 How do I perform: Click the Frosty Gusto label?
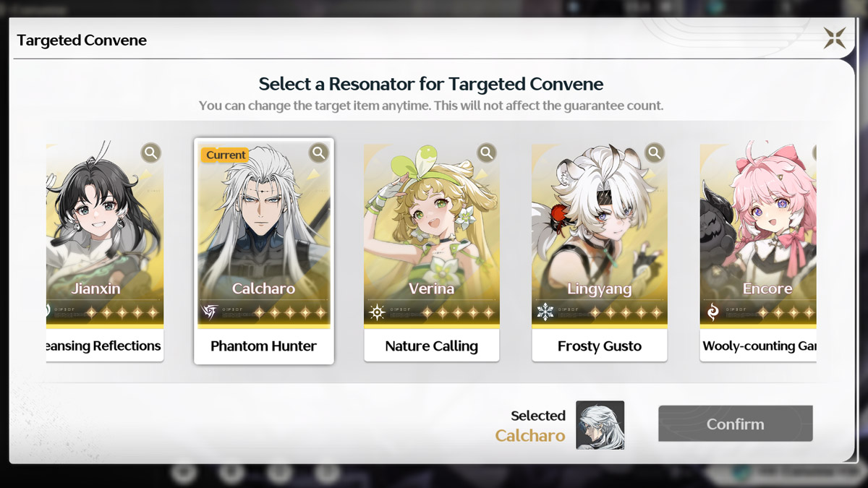point(600,346)
